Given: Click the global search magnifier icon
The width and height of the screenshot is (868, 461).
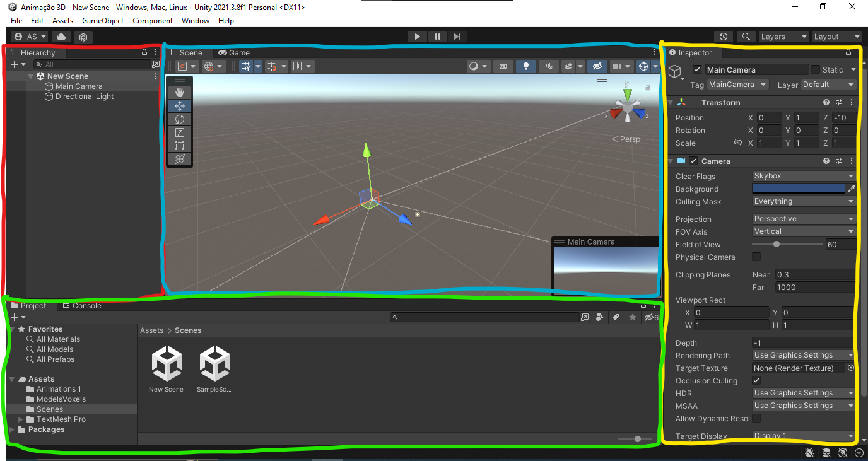Looking at the screenshot, I should click(746, 37).
